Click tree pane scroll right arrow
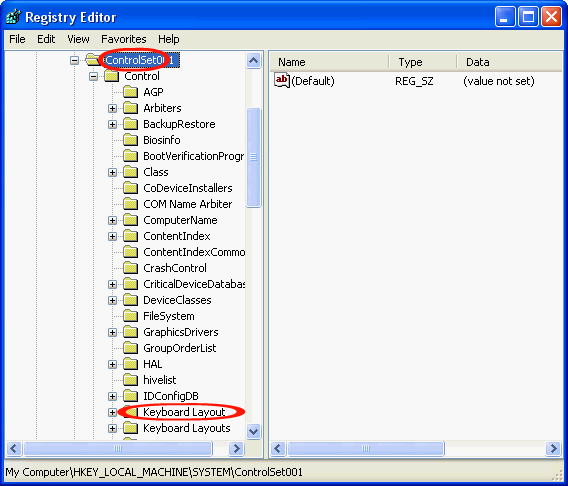Viewport: 568px width, 486px height. (x=236, y=449)
